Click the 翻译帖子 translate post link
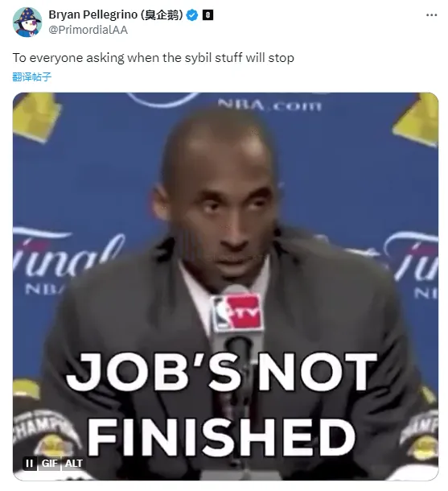448x491 pixels. [x=32, y=76]
